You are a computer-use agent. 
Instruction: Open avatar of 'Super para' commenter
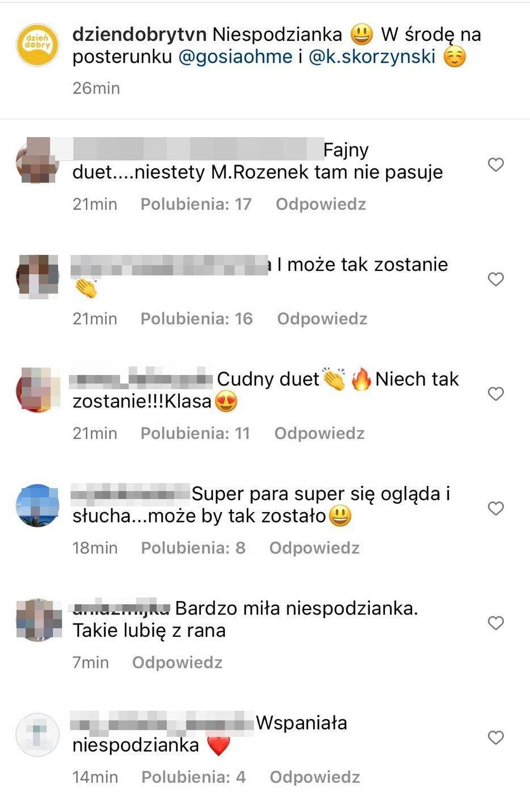[38, 505]
